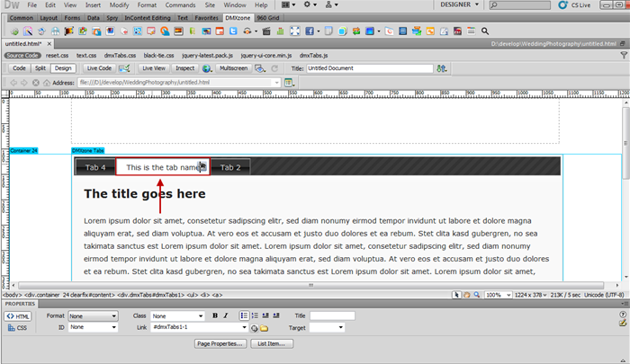Switch to the DMXzone insert tab

[x=238, y=17]
